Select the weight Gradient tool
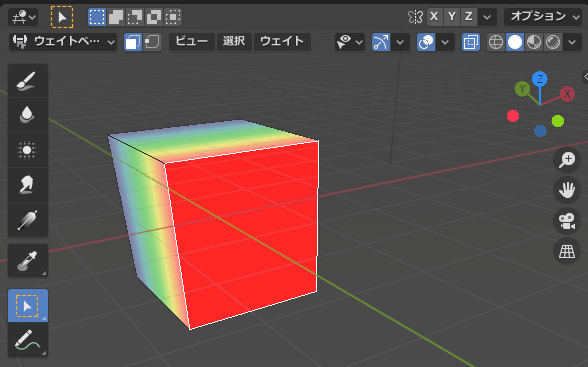 [28, 220]
